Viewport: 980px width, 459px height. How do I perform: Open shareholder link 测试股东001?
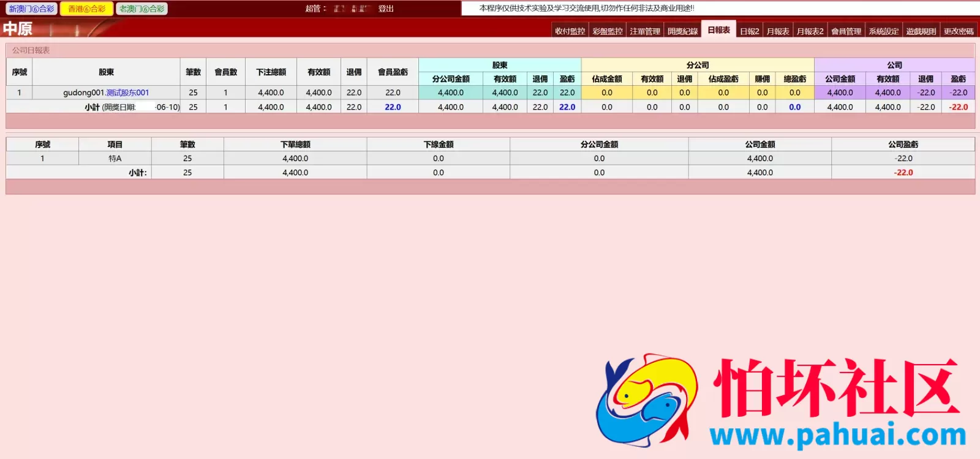(127, 93)
